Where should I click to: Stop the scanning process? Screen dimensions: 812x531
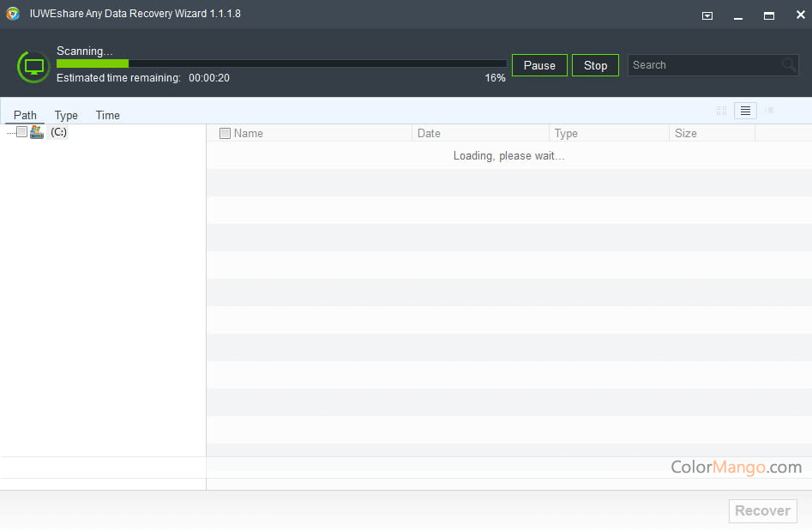pos(595,65)
